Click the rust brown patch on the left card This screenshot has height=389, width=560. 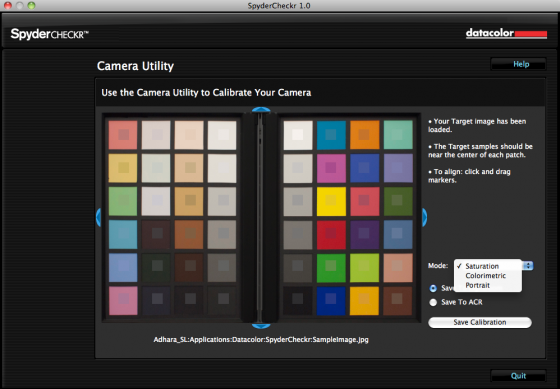[189, 235]
